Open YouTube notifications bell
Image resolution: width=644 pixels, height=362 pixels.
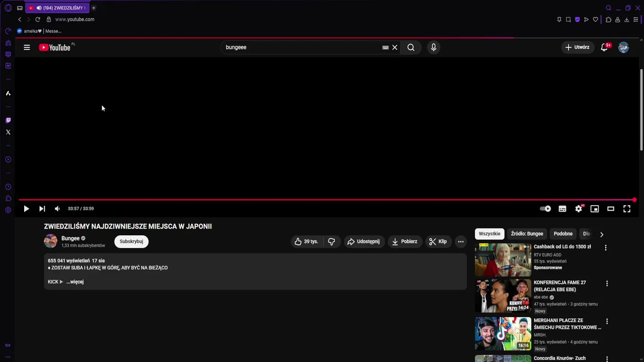[605, 47]
